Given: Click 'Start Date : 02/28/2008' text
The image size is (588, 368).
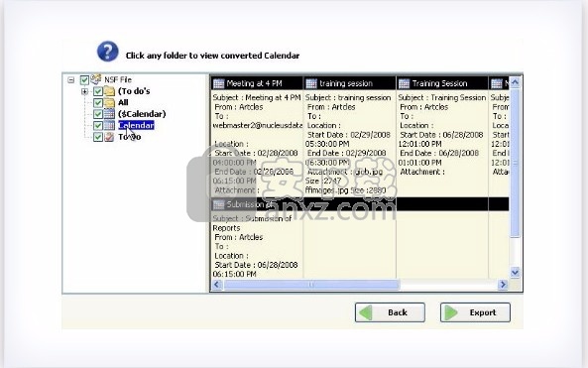Looking at the screenshot, I should (256, 153).
